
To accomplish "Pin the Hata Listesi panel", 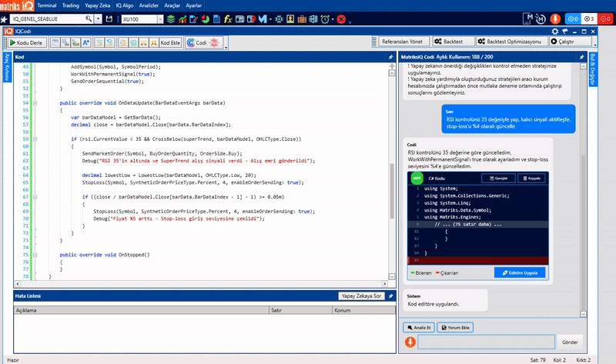I will [390, 296].
